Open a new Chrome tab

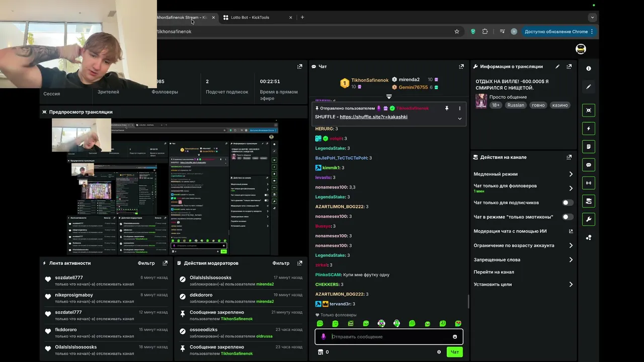(x=302, y=17)
